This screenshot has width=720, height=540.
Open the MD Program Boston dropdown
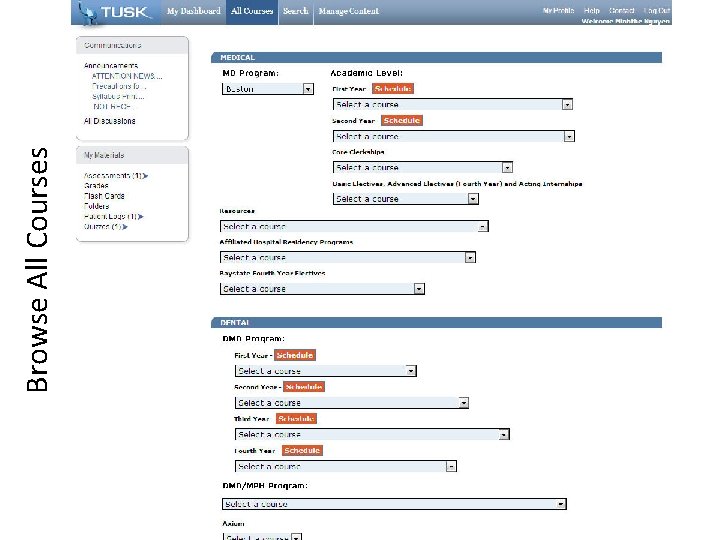268,89
